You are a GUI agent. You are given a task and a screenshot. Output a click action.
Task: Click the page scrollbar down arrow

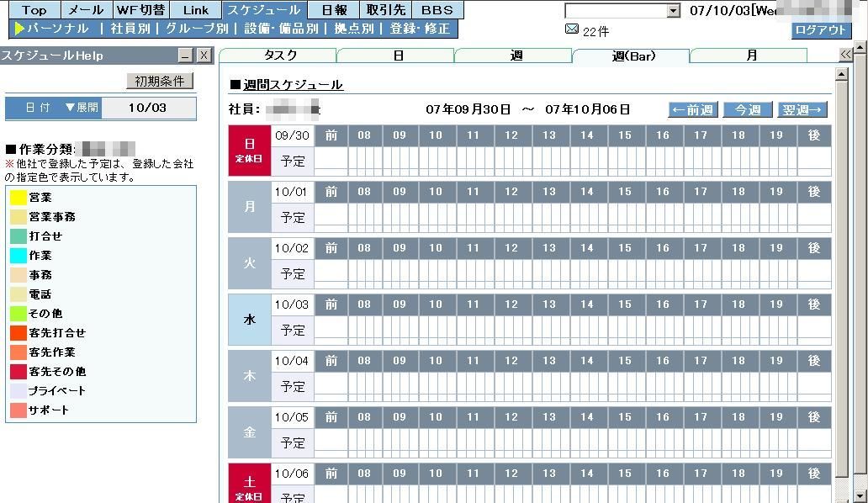[x=860, y=496]
